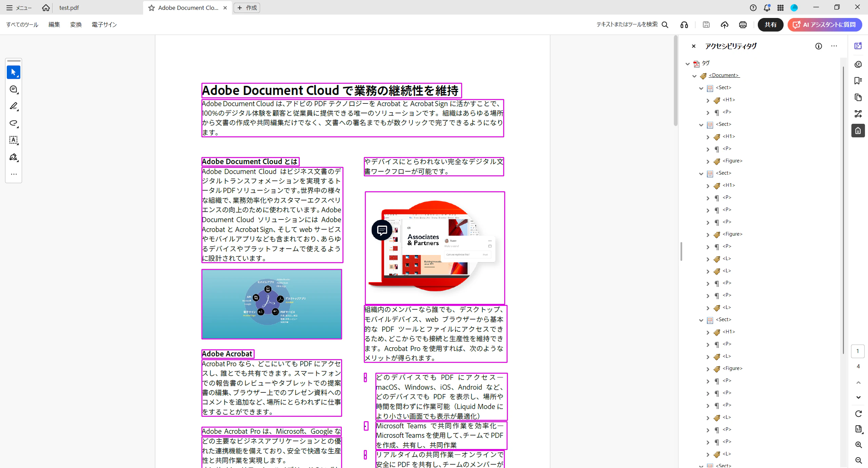
Task: Zoom out with the magnifier minus
Action: tap(859, 461)
